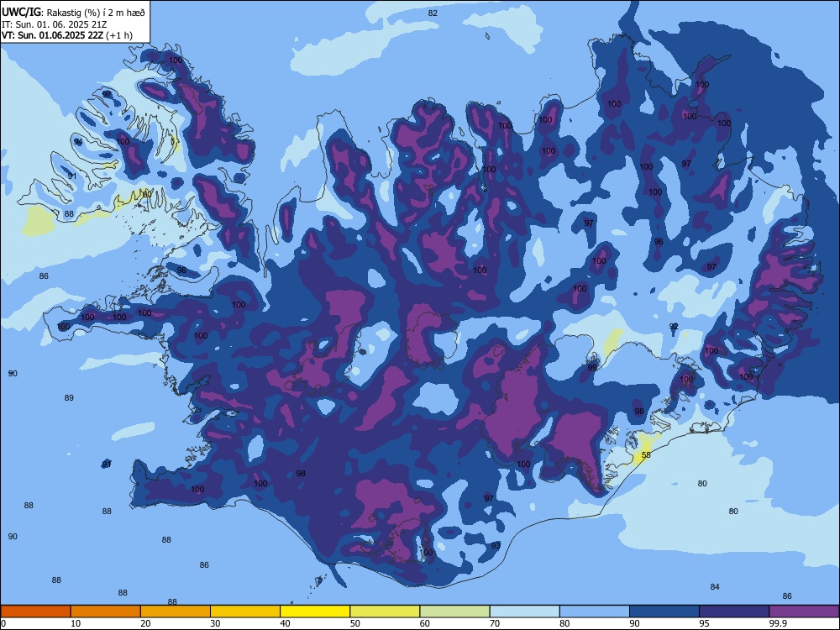840x630 pixels.
Task: Select the dark blue 90–95 legend swatch
Action: coord(664,612)
